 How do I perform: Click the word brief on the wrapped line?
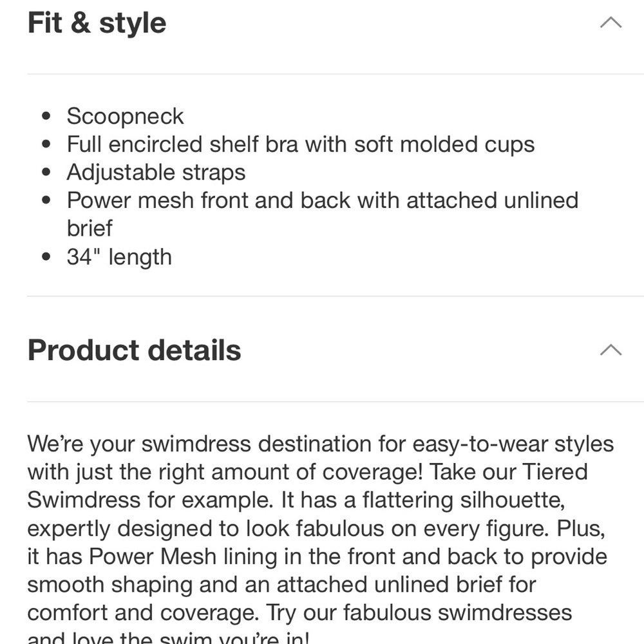(x=90, y=229)
